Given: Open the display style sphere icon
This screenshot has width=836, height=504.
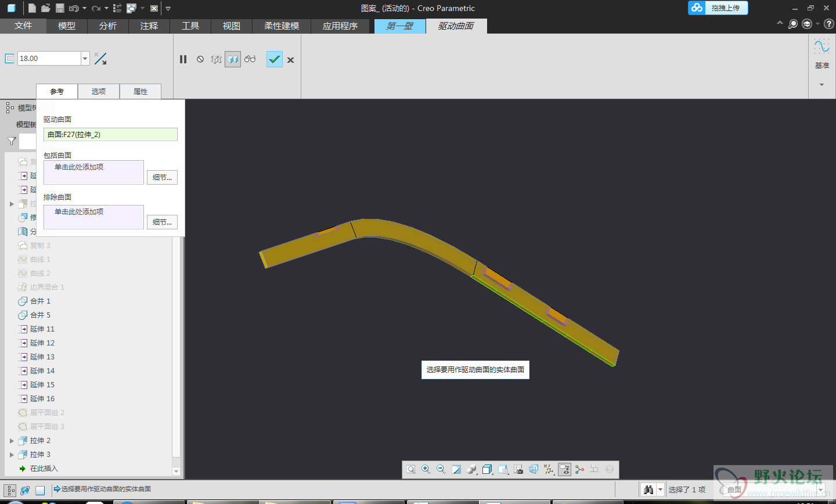Looking at the screenshot, I should coord(472,470).
